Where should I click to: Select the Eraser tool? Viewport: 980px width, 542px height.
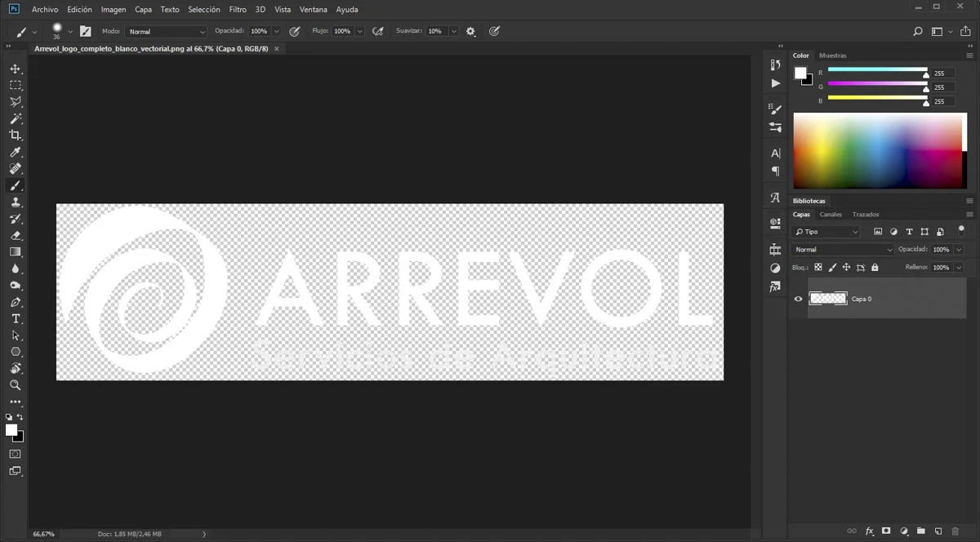[x=15, y=235]
